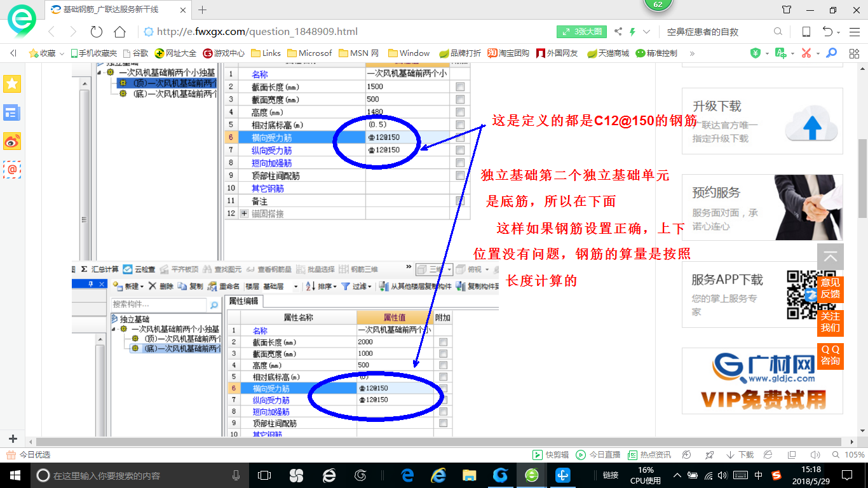Image resolution: width=868 pixels, height=488 pixels.
Task: Click the search magnifier in the address bar
Action: click(x=778, y=32)
